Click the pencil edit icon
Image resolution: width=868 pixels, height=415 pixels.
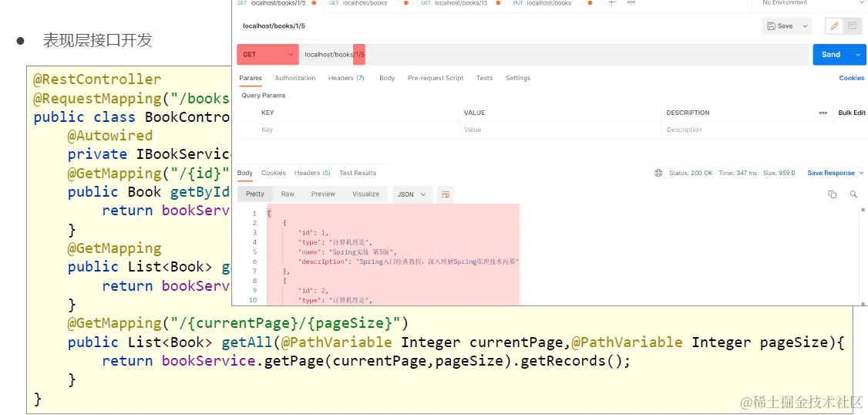click(x=834, y=26)
